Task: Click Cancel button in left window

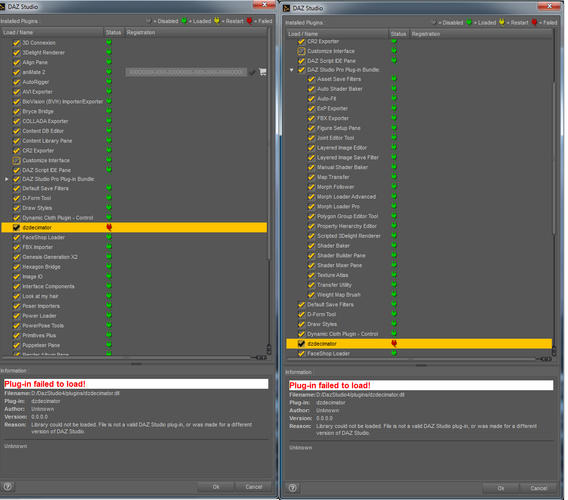Action: click(254, 487)
